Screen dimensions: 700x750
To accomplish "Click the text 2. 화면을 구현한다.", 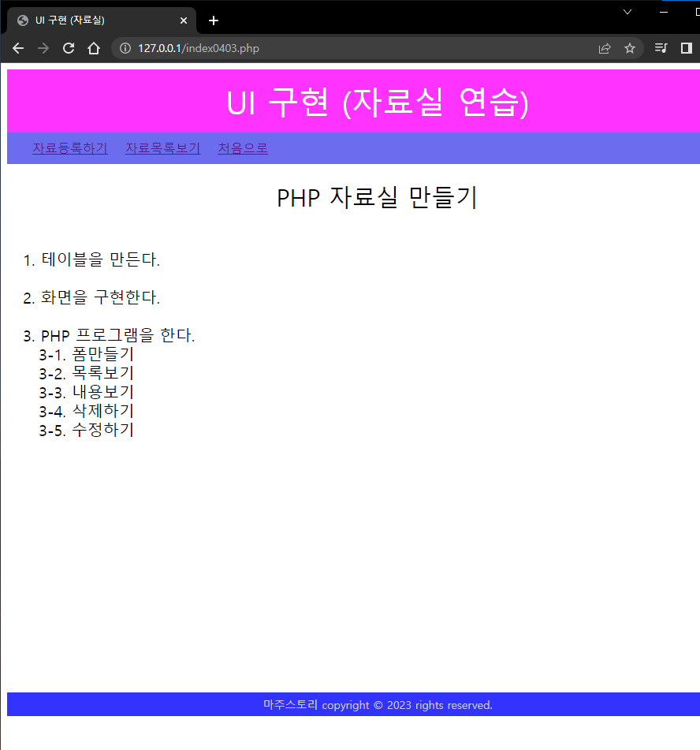I will (91, 297).
